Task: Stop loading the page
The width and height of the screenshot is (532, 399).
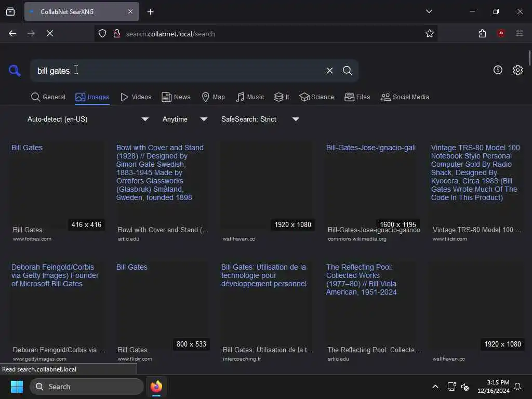Action: pos(49,34)
